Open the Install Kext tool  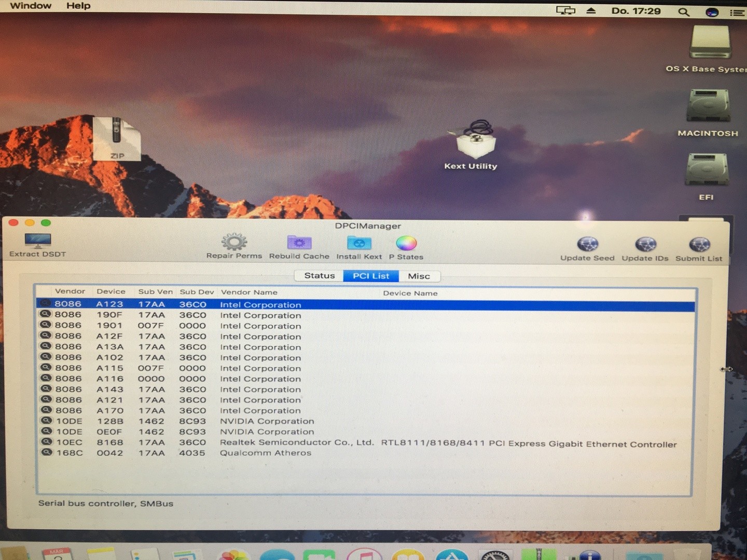click(x=359, y=243)
